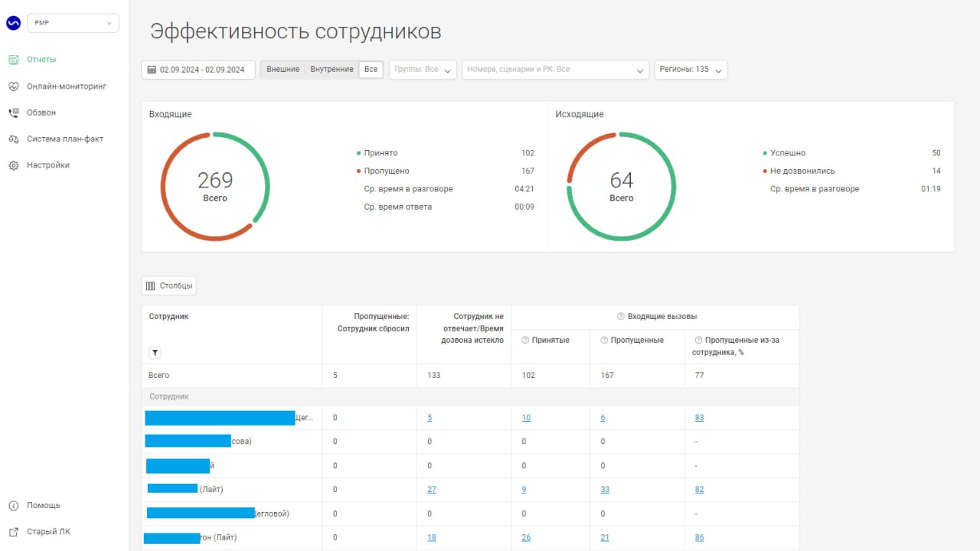Open the Регионы: 135 dropdown
This screenshot has width=980, height=551.
click(690, 70)
